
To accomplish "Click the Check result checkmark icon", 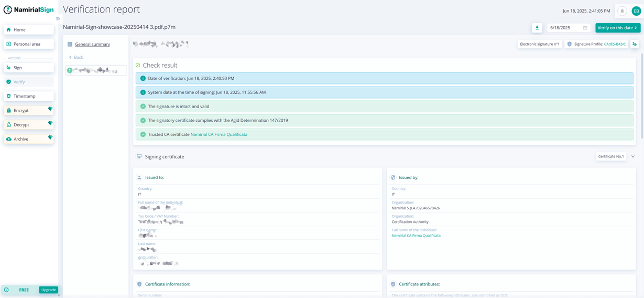I will pos(138,65).
